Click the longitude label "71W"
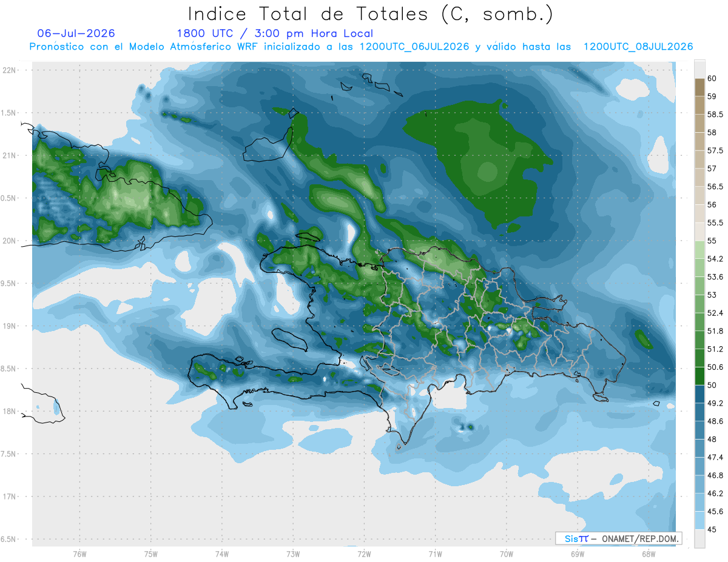The width and height of the screenshot is (728, 562). click(435, 554)
